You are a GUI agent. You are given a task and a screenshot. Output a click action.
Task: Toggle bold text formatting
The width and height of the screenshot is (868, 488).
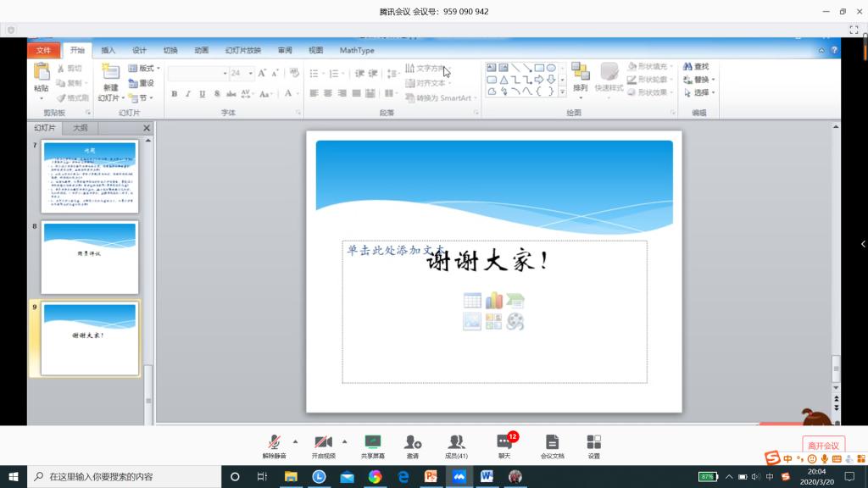[175, 94]
